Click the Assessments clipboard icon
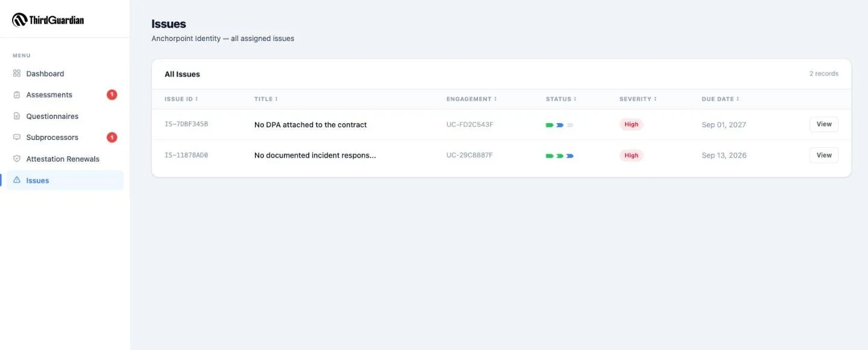 pyautogui.click(x=17, y=95)
